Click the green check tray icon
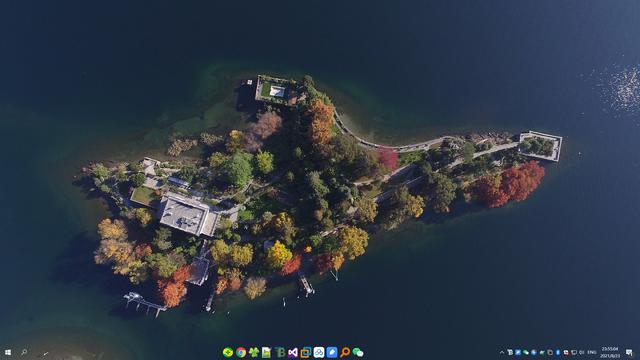Image resolution: width=640 pixels, height=360 pixels. pos(542,352)
